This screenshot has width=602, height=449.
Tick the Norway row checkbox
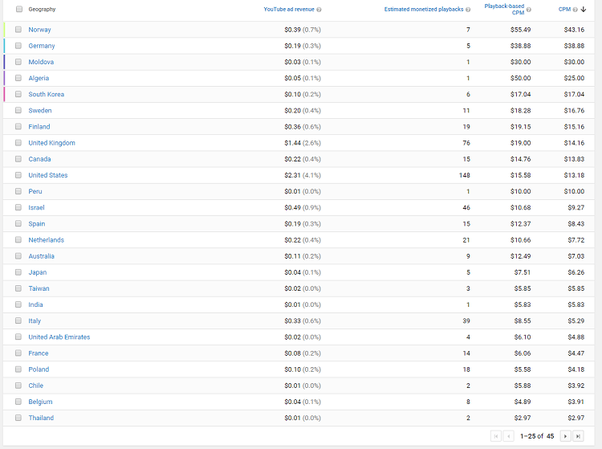(18, 29)
